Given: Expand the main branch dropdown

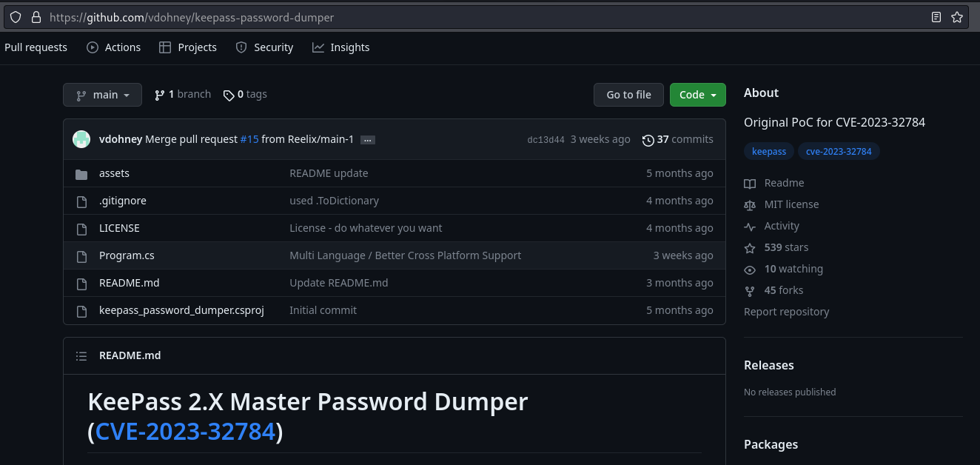Looking at the screenshot, I should (x=102, y=95).
